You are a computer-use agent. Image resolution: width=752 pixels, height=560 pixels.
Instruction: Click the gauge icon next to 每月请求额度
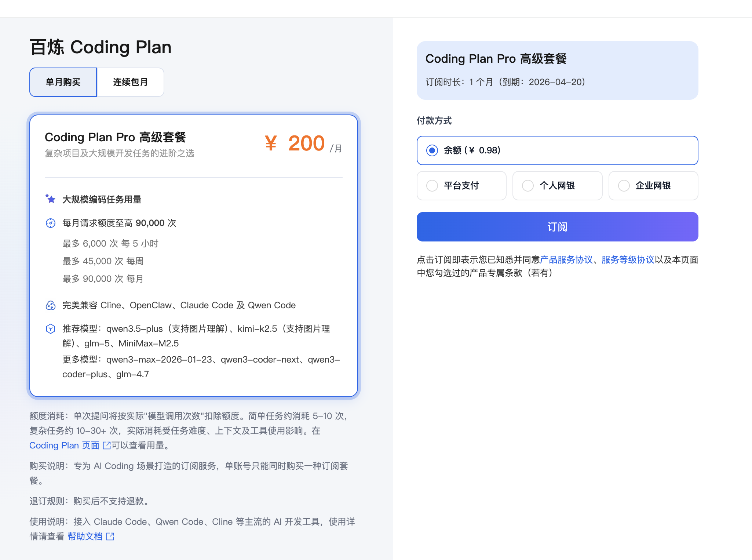[x=50, y=223]
